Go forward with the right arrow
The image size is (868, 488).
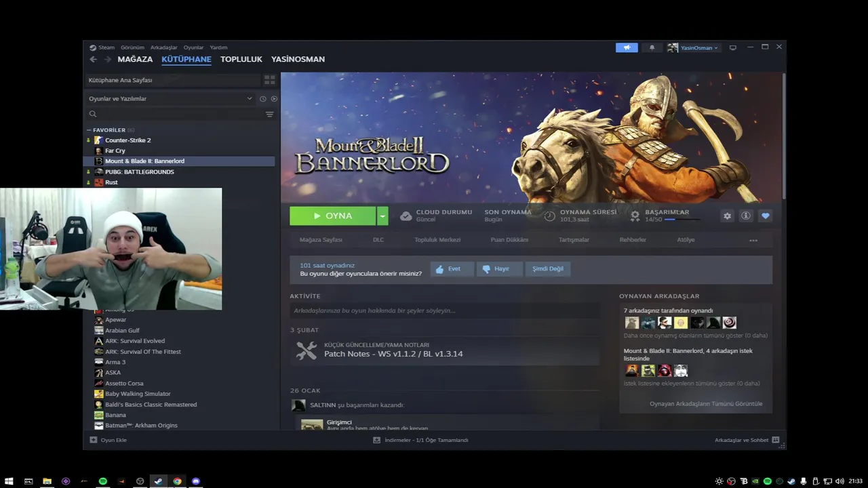click(107, 59)
